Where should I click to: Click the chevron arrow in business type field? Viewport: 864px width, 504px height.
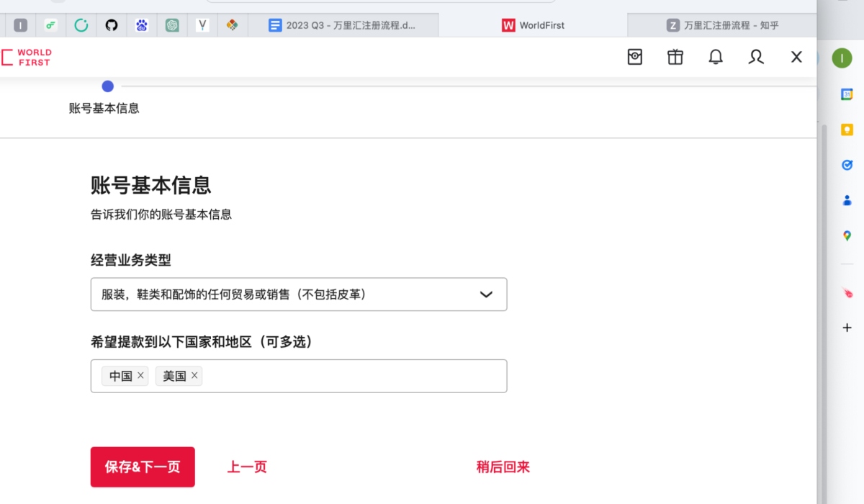486,294
